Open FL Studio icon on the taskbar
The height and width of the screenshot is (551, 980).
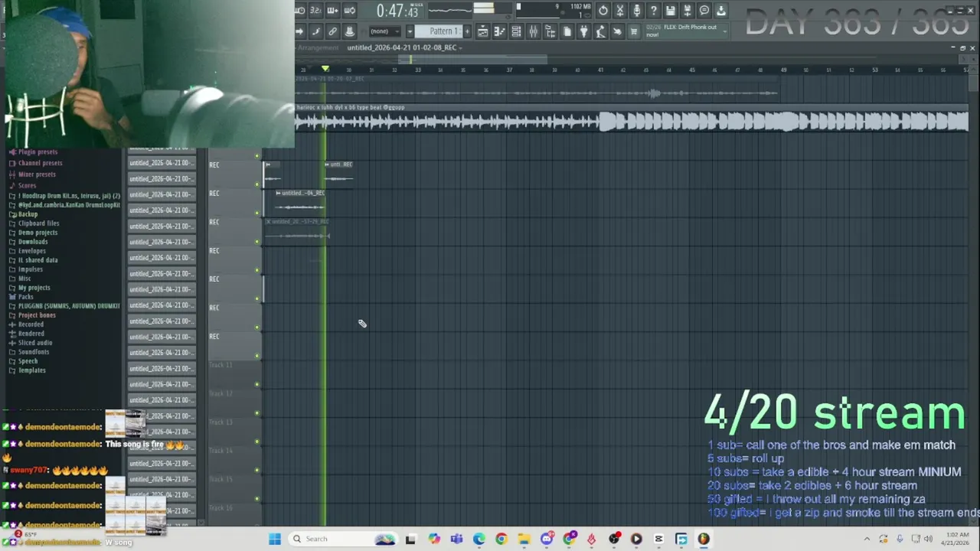click(x=704, y=539)
